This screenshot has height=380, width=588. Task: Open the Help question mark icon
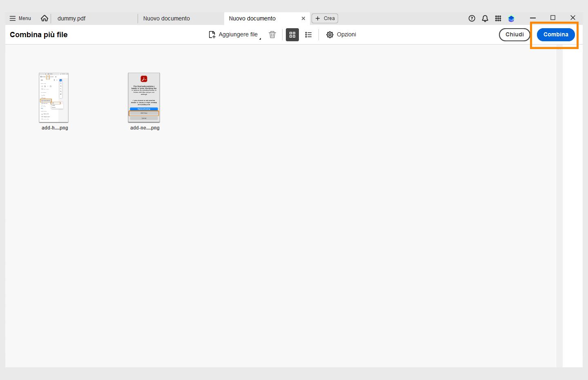tap(472, 18)
